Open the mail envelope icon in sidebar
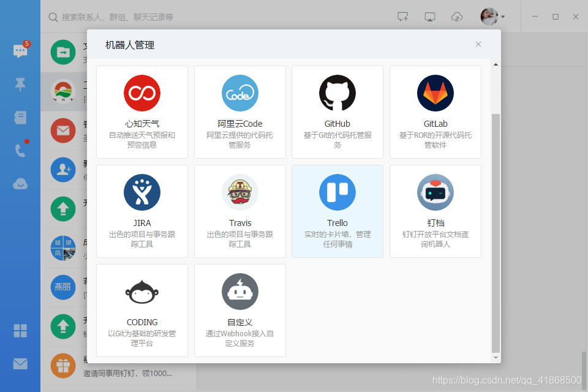This screenshot has height=392, width=588. (20, 363)
